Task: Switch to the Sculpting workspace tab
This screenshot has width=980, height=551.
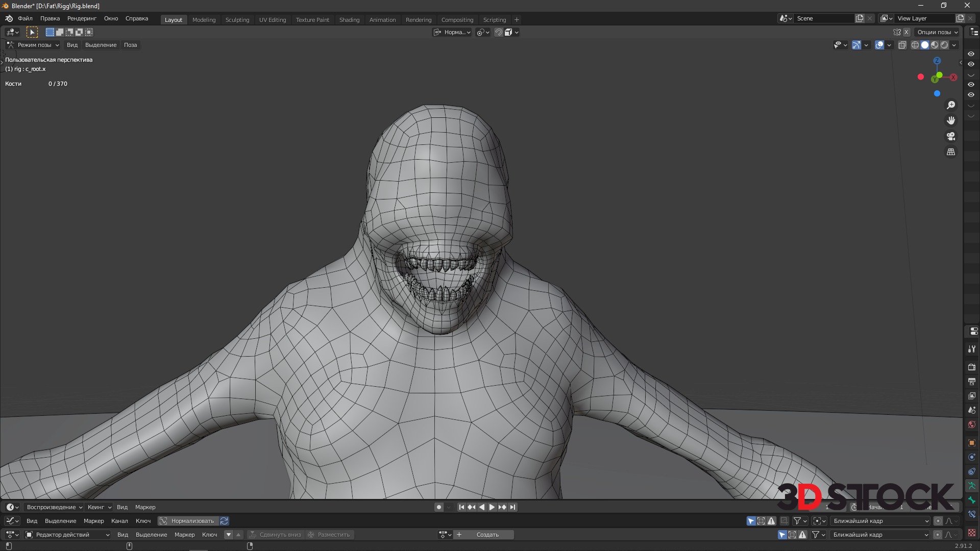Action: point(237,20)
